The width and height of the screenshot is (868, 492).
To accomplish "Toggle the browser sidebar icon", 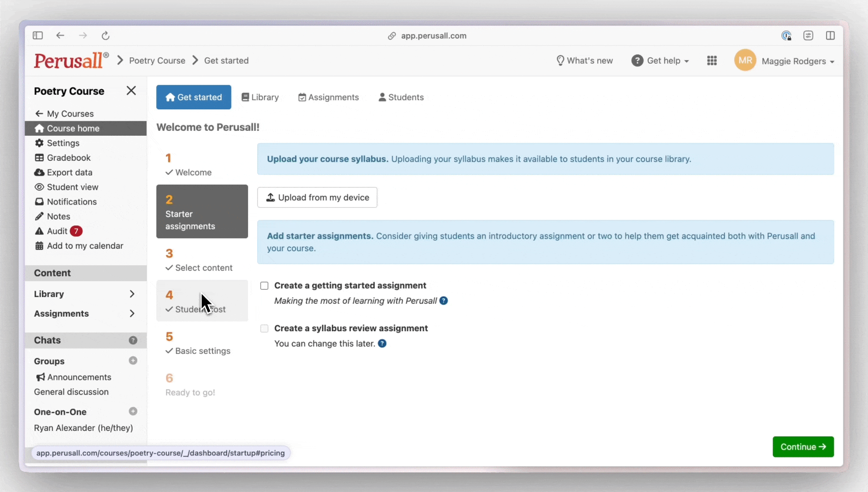I will [38, 36].
